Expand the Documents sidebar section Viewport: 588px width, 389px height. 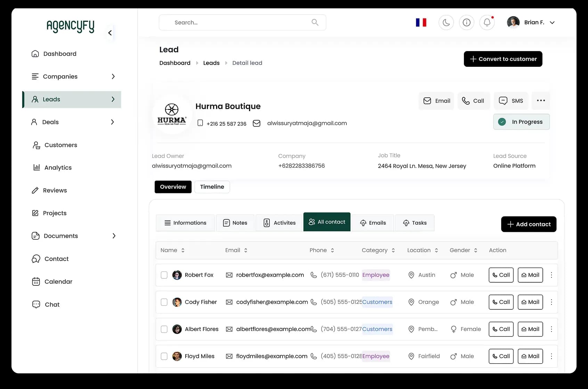click(x=114, y=236)
